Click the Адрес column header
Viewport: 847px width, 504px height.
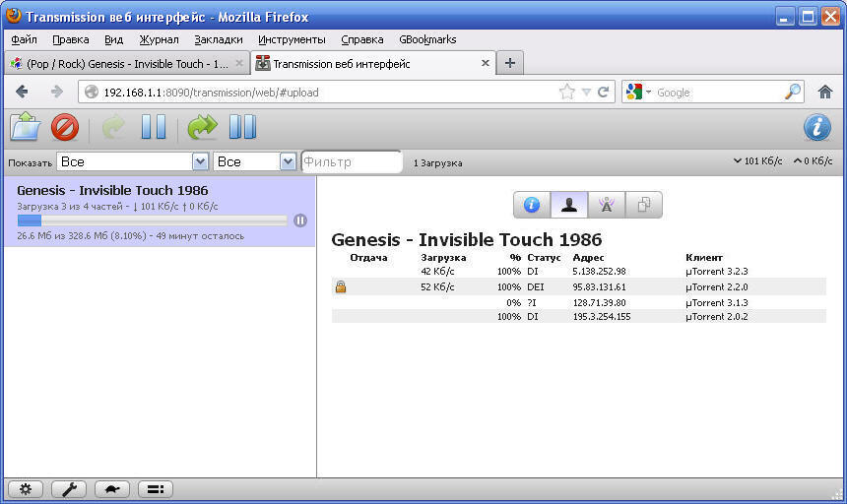[588, 257]
